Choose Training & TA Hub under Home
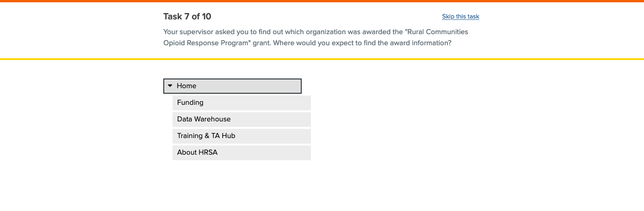This screenshot has width=644, height=211. click(206, 136)
